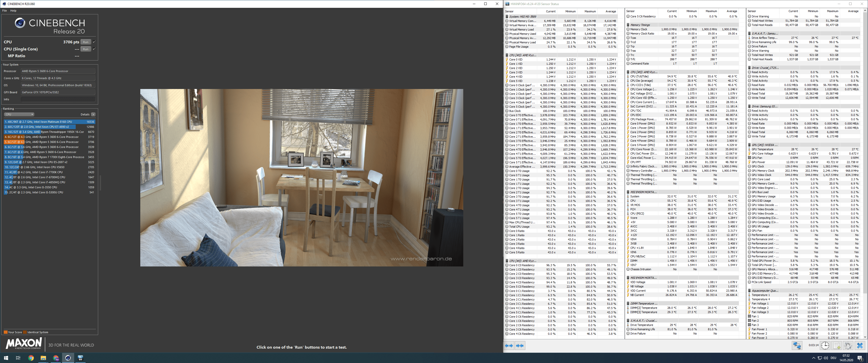
Task: Click the Core 0 VID sensor icon
Action: (507, 59)
